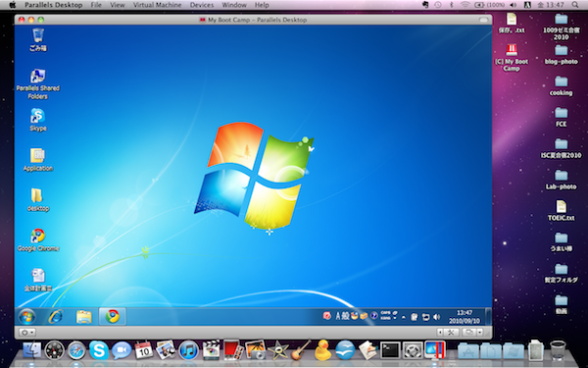This screenshot has height=368, width=588.
Task: Open the Windows Recycle Bin desktop icon
Action: click(38, 39)
